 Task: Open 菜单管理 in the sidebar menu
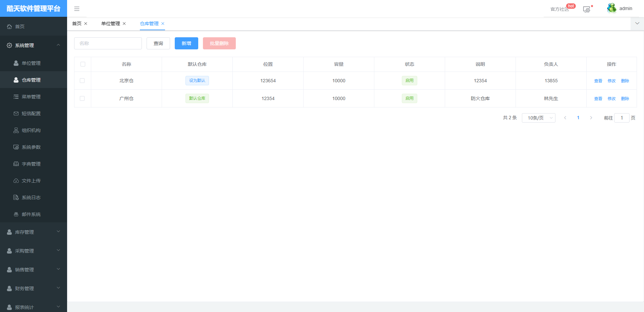click(x=31, y=97)
